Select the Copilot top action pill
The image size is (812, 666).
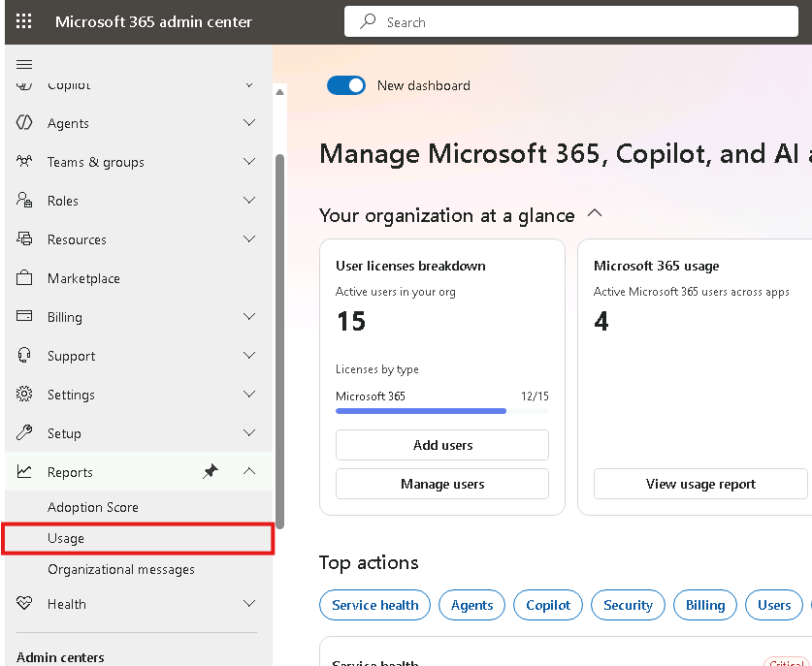(548, 605)
